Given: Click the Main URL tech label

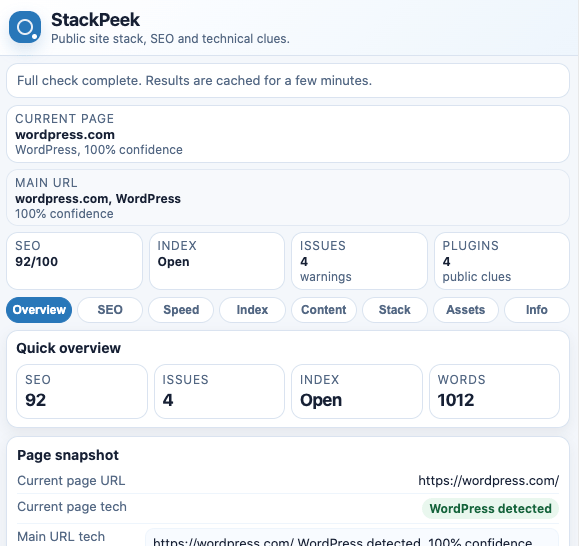Looking at the screenshot, I should (x=61, y=536).
